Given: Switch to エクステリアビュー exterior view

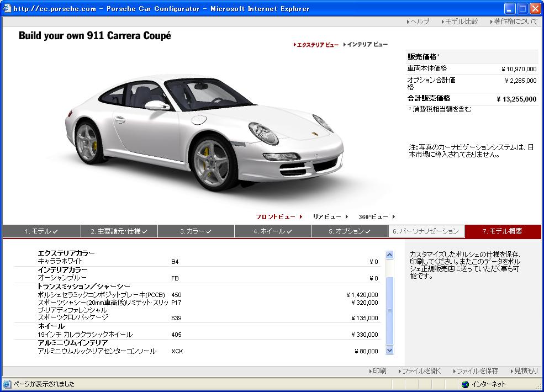Looking at the screenshot, I should click(316, 45).
